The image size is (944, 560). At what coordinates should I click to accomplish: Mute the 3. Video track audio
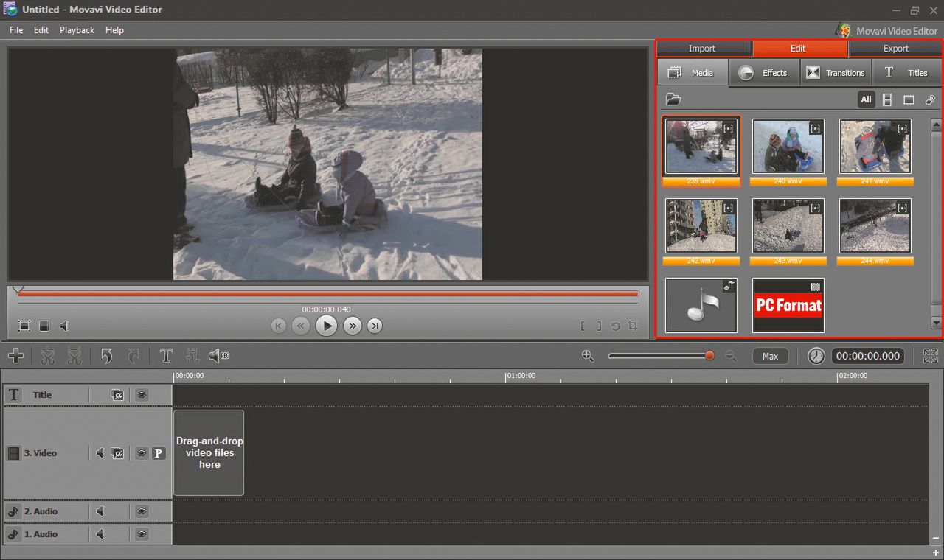pyautogui.click(x=100, y=453)
